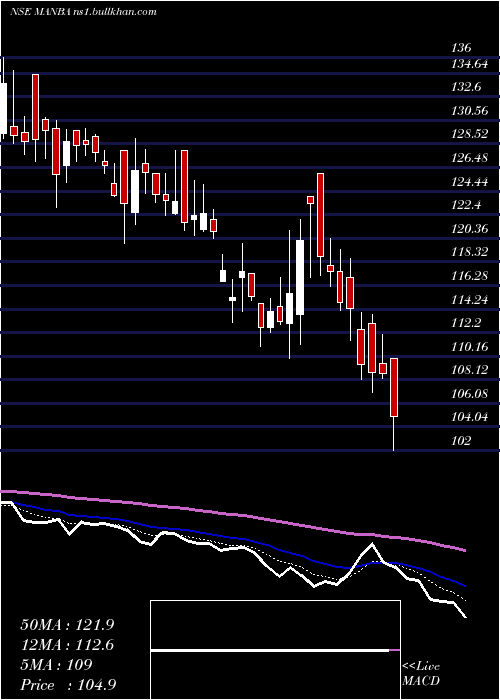Click the large white candle rising to 120
The height and width of the screenshot is (700, 500).
tap(300, 277)
